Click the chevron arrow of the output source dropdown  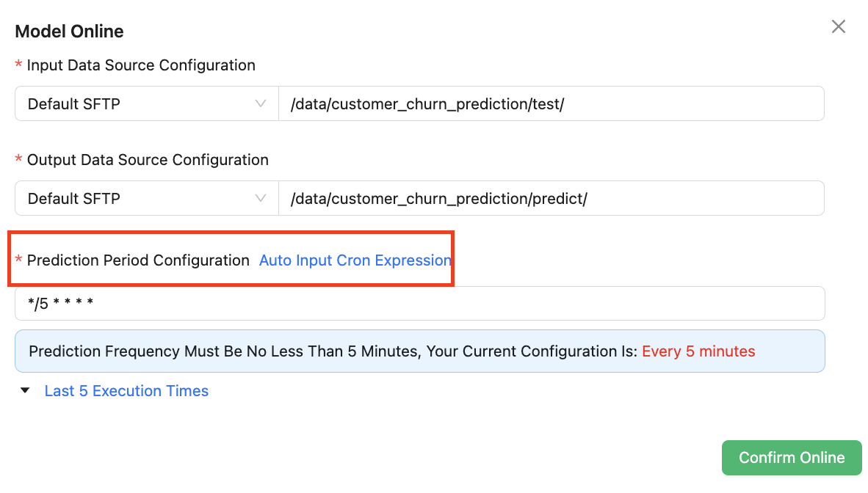coord(260,199)
